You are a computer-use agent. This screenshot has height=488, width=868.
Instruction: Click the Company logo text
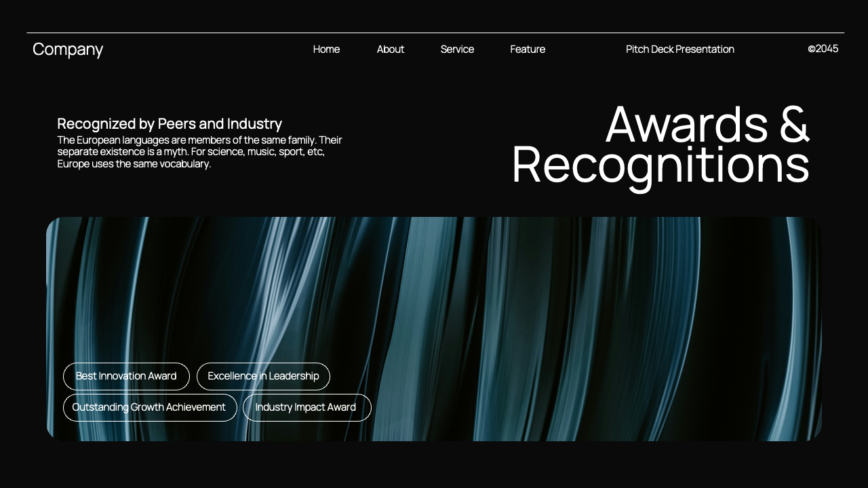point(68,49)
